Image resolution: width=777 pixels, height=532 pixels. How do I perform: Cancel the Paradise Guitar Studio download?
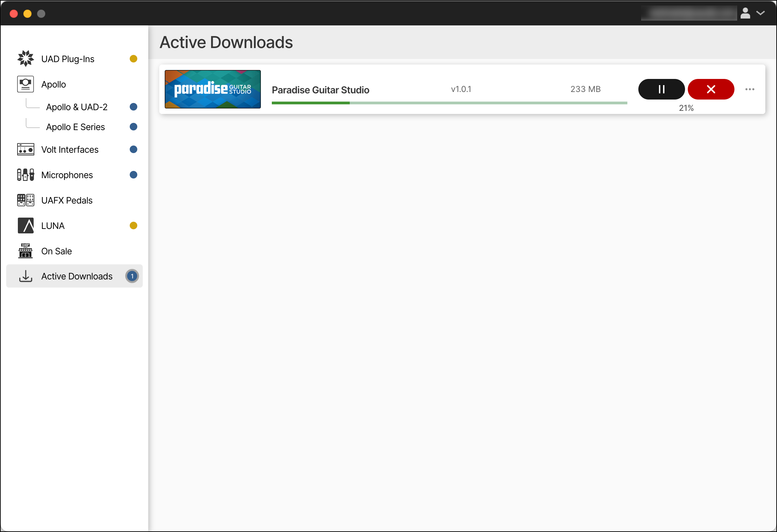pyautogui.click(x=711, y=89)
